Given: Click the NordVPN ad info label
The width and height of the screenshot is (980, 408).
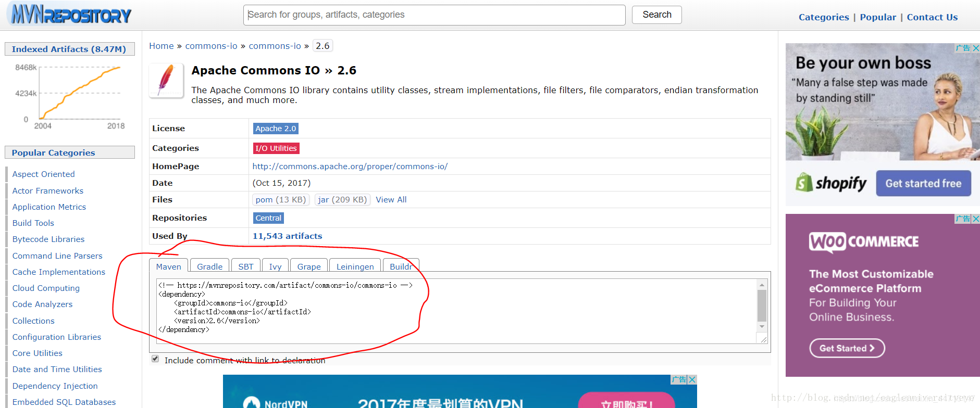Looking at the screenshot, I should click(679, 379).
